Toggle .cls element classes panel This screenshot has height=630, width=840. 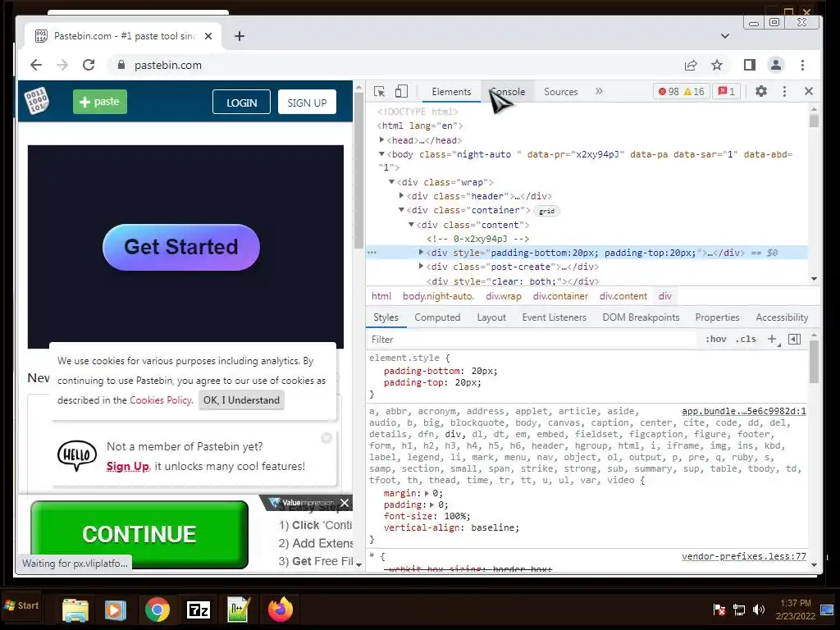(745, 339)
